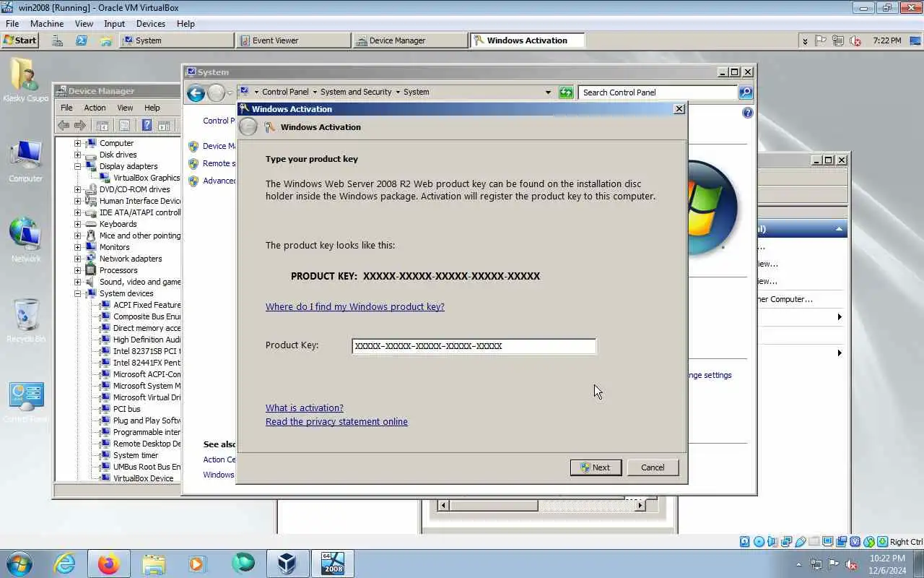Click the Next button in Windows Activation
This screenshot has height=578, width=924.
tap(596, 467)
